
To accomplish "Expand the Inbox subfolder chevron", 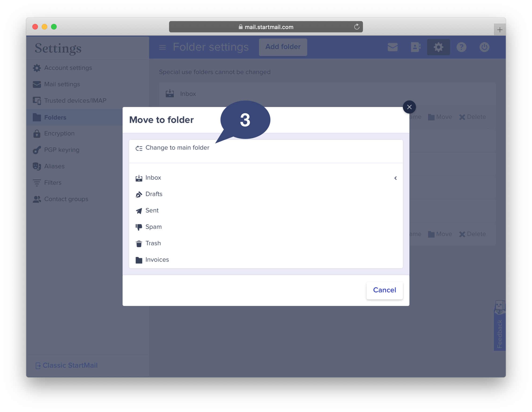I will (x=395, y=178).
